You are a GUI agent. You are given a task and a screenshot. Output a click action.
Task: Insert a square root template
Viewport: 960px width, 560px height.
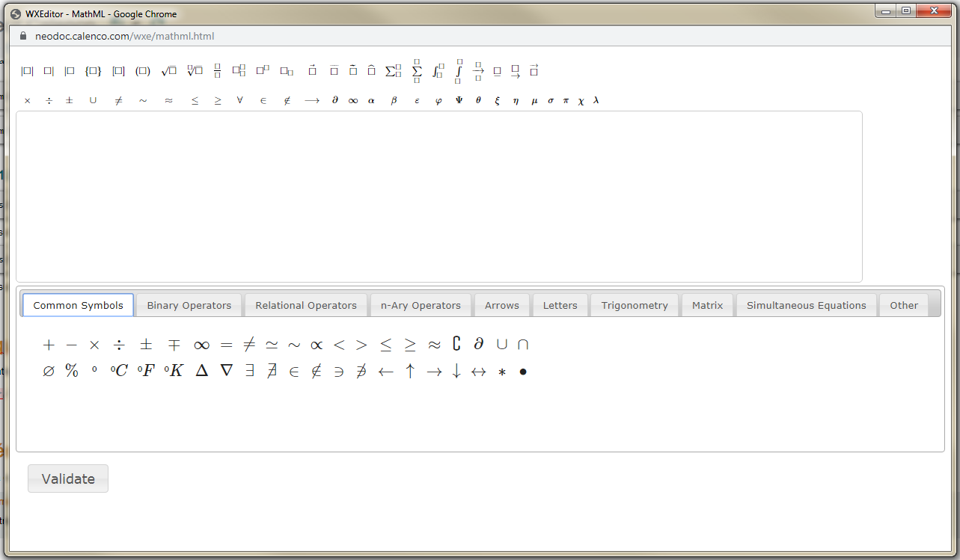168,71
